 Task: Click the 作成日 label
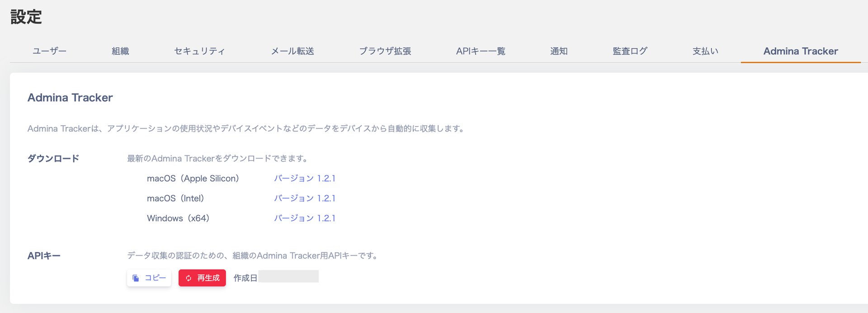coord(245,278)
